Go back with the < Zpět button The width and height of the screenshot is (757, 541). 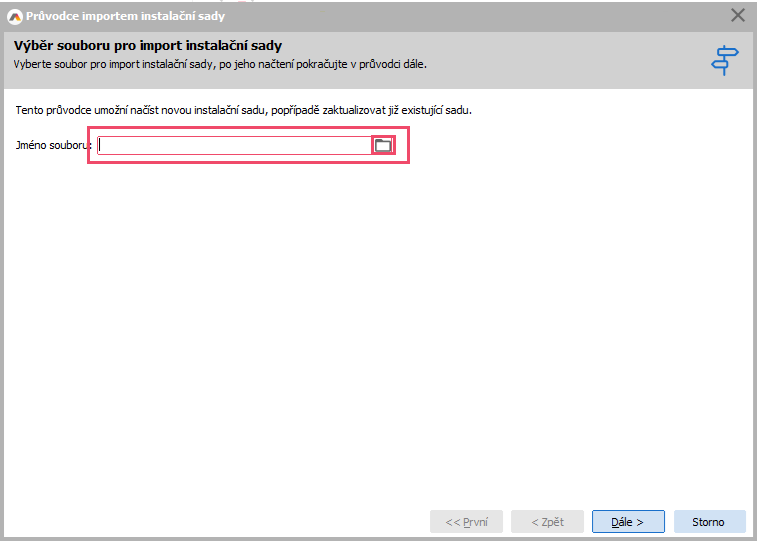click(547, 522)
